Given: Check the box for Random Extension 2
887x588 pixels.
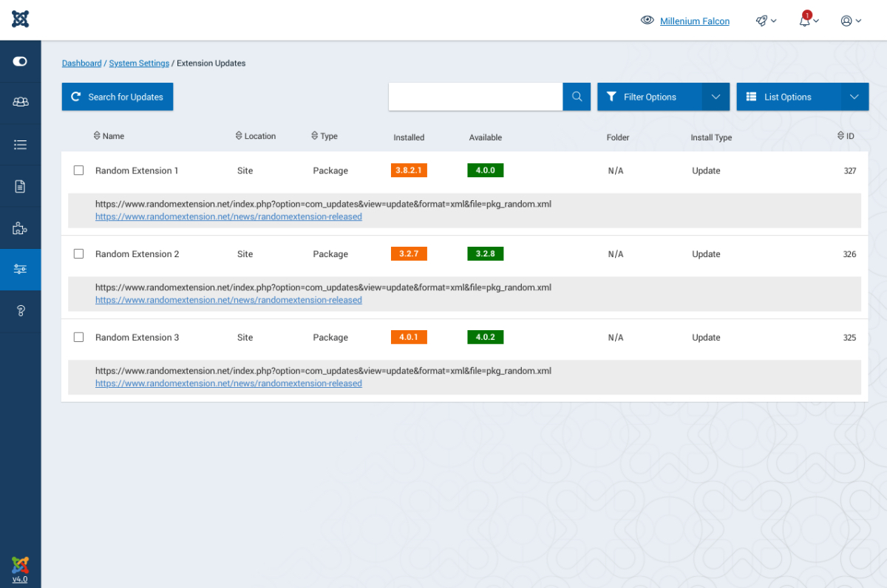Looking at the screenshot, I should coord(79,254).
